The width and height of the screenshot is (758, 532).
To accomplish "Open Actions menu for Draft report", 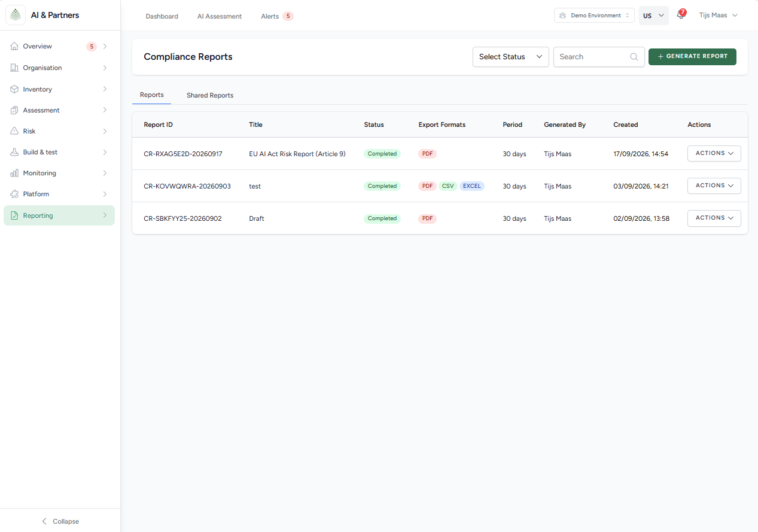I will click(714, 218).
